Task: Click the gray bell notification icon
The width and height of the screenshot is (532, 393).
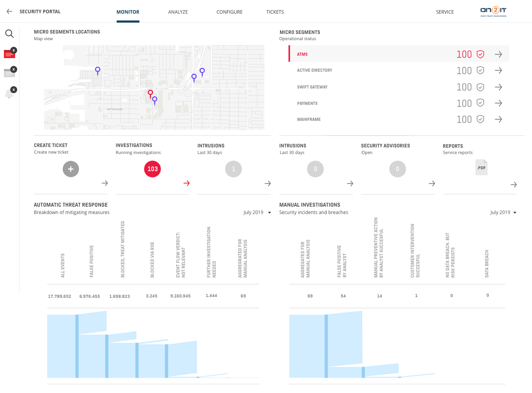Action: (9, 94)
